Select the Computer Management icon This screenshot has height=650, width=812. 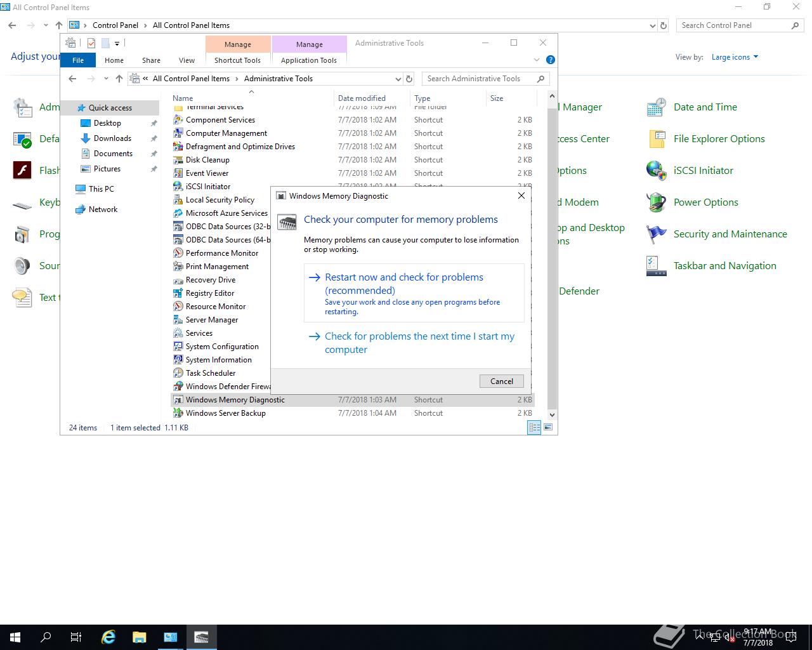click(178, 133)
